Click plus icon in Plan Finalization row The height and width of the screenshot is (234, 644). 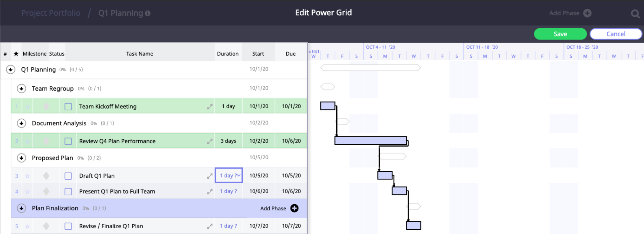[x=294, y=208]
